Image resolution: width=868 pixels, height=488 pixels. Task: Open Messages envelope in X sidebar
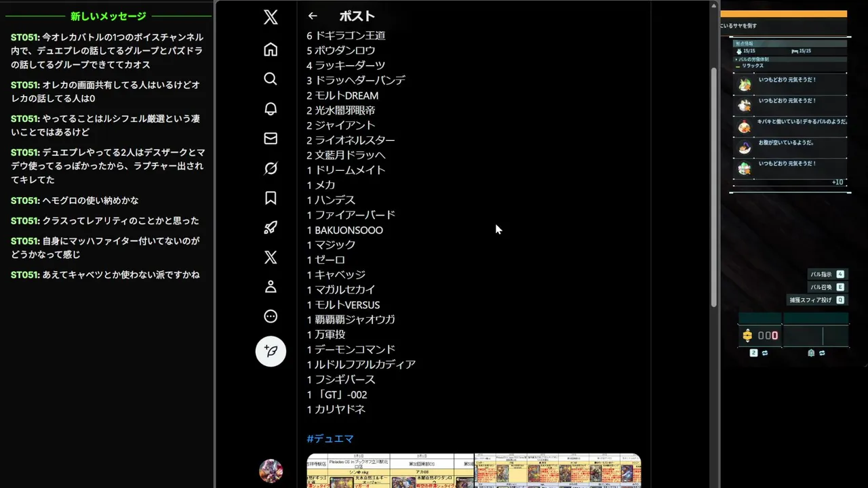click(x=271, y=138)
